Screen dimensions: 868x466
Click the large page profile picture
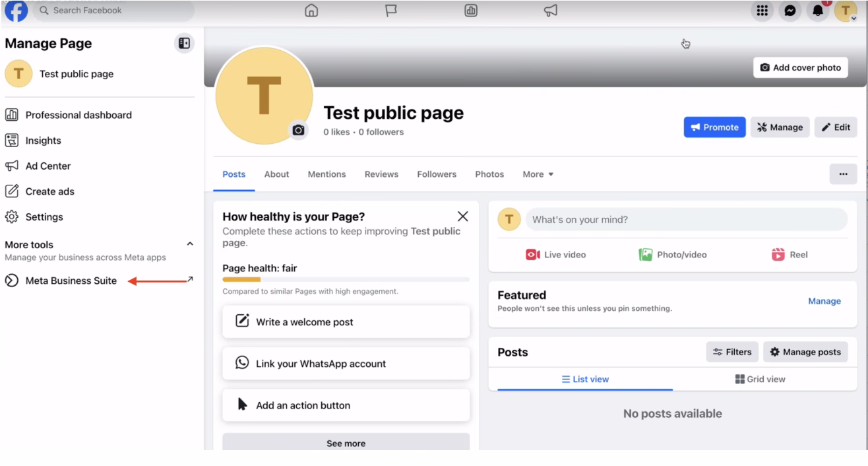tap(264, 96)
